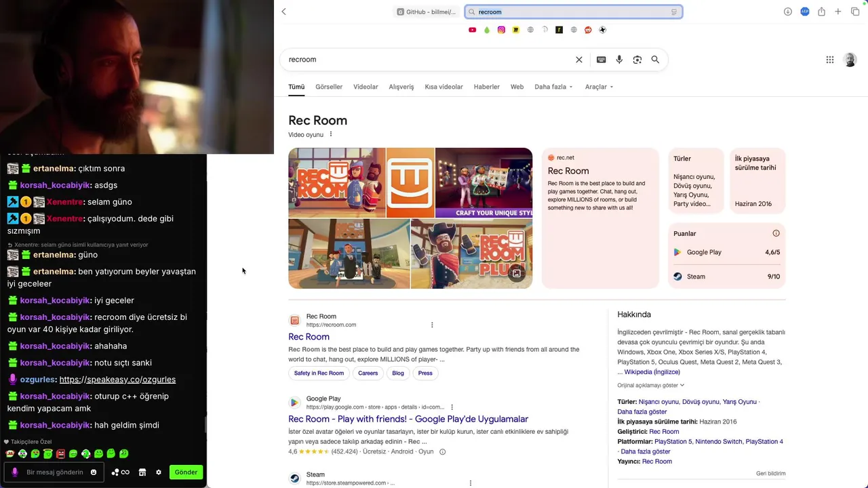This screenshot has width=868, height=488.
Task: Open the three-dot menu for the recroom.com result
Action: point(432,325)
